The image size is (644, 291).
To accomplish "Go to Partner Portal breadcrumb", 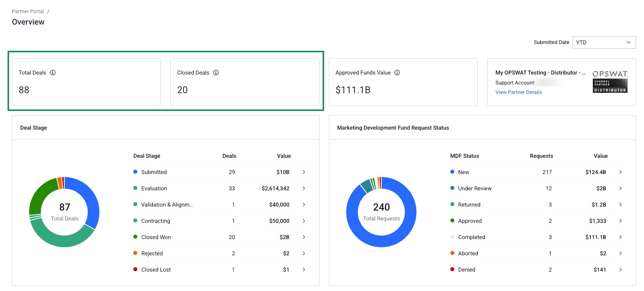I will pyautogui.click(x=28, y=11).
